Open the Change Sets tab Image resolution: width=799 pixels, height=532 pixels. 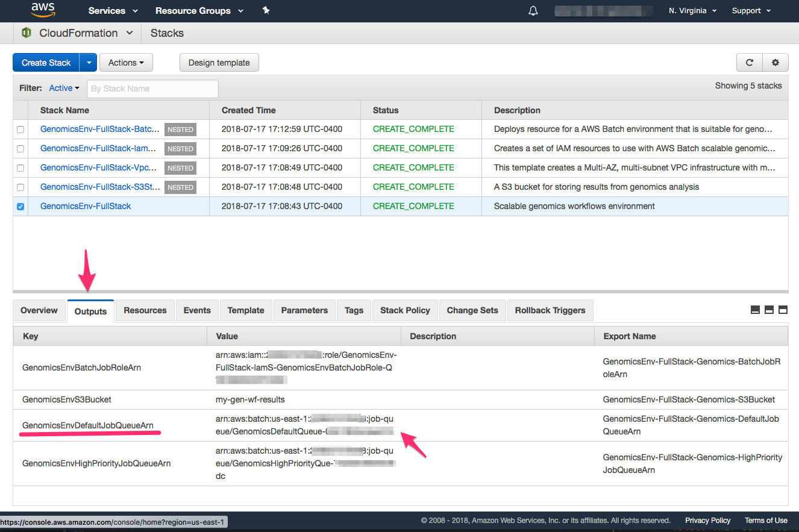click(x=472, y=310)
